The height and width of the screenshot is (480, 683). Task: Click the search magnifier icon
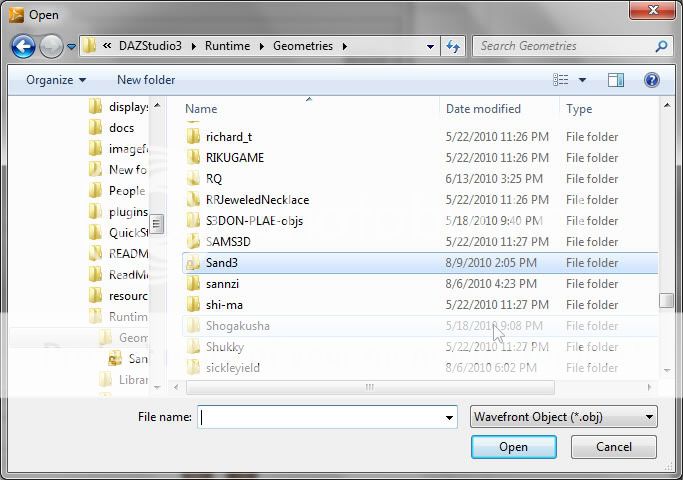(x=661, y=46)
